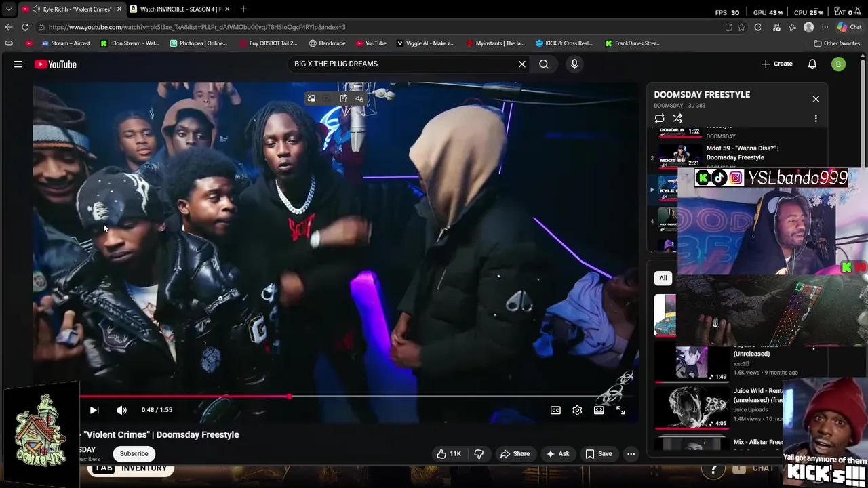Click the search magnifier button

point(544,64)
